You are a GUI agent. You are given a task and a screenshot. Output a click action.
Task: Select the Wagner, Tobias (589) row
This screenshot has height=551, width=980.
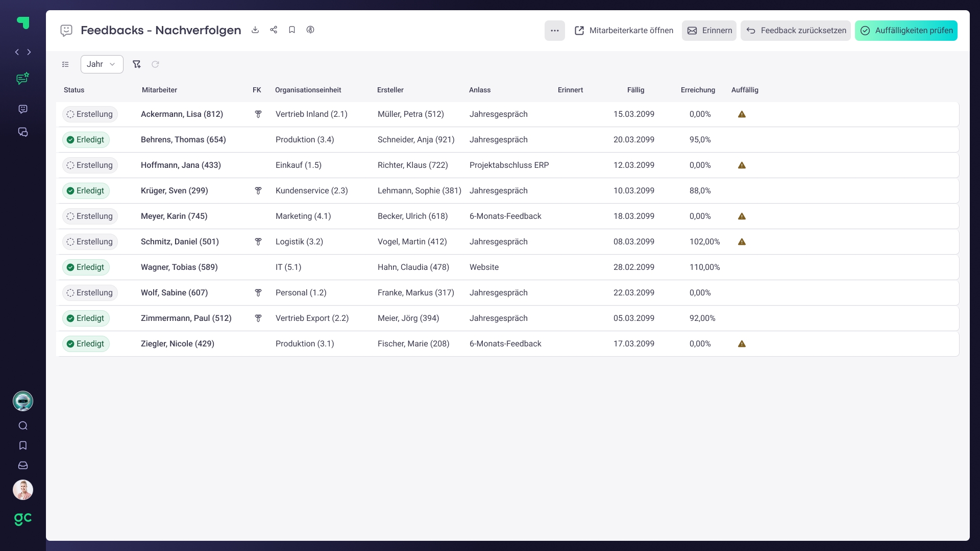[x=179, y=267]
